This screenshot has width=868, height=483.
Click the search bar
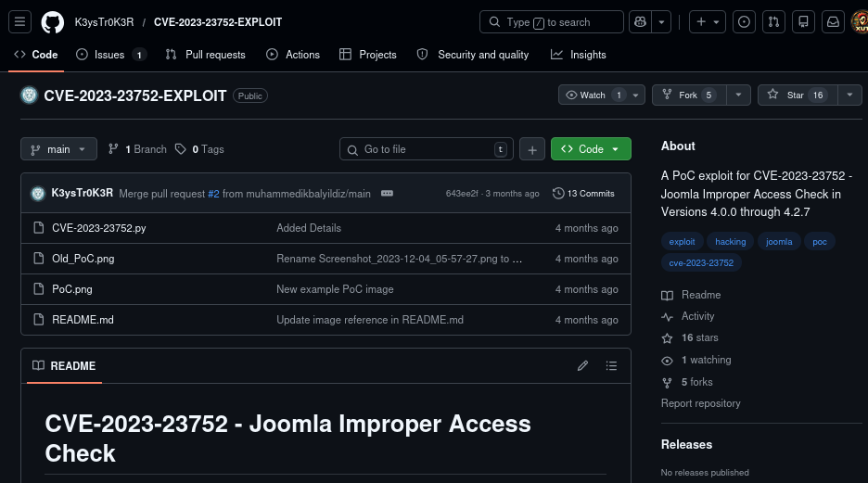[552, 22]
